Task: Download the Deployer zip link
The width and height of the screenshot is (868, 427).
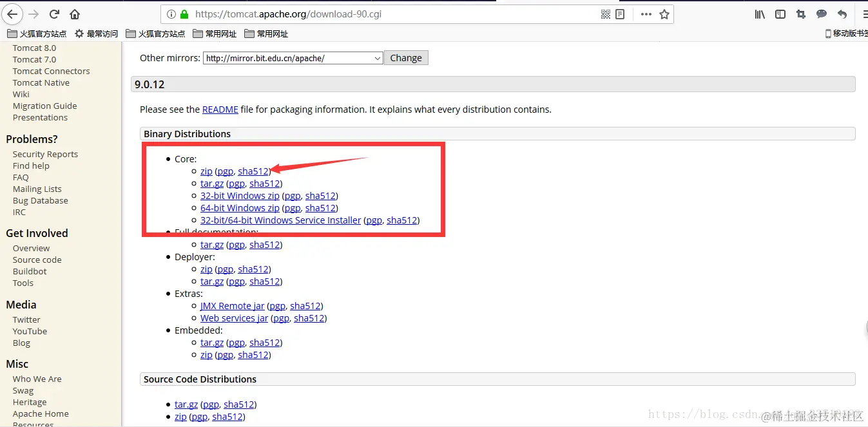Action: (x=206, y=269)
